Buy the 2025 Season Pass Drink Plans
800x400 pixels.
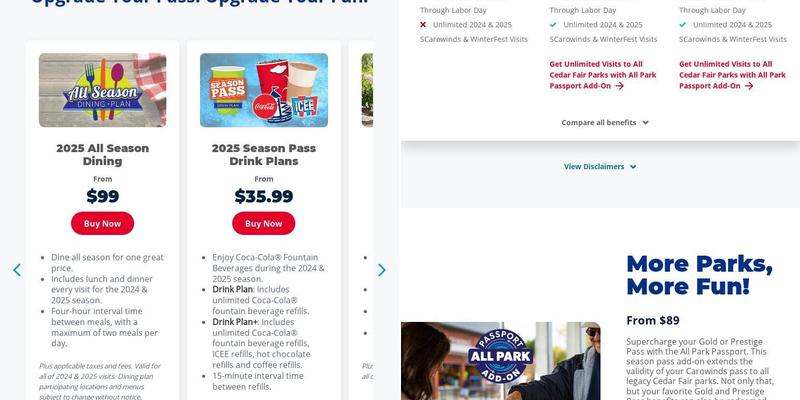pyautogui.click(x=264, y=223)
